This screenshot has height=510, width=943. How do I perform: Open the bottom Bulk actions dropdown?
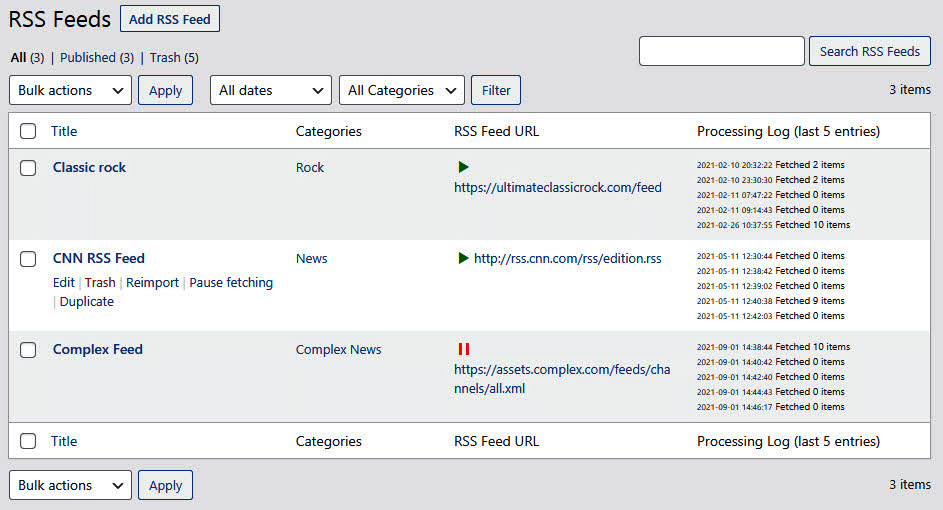pyautogui.click(x=70, y=485)
